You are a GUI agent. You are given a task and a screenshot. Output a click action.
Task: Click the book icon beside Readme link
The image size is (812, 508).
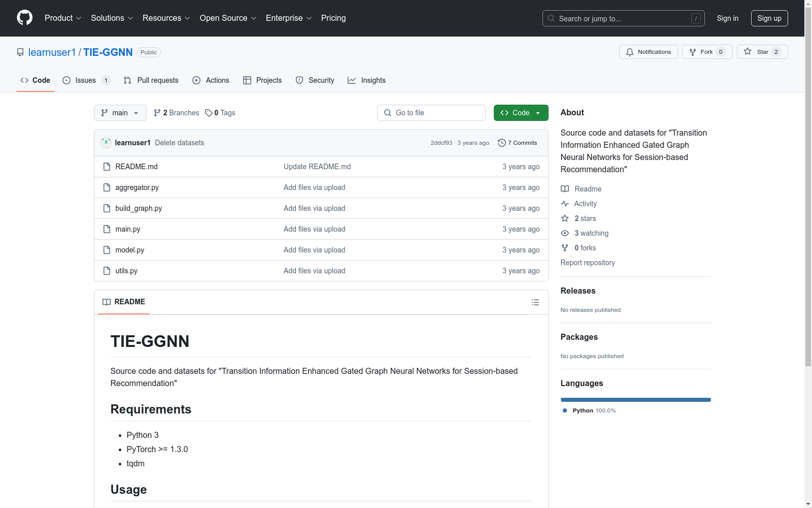[565, 189]
